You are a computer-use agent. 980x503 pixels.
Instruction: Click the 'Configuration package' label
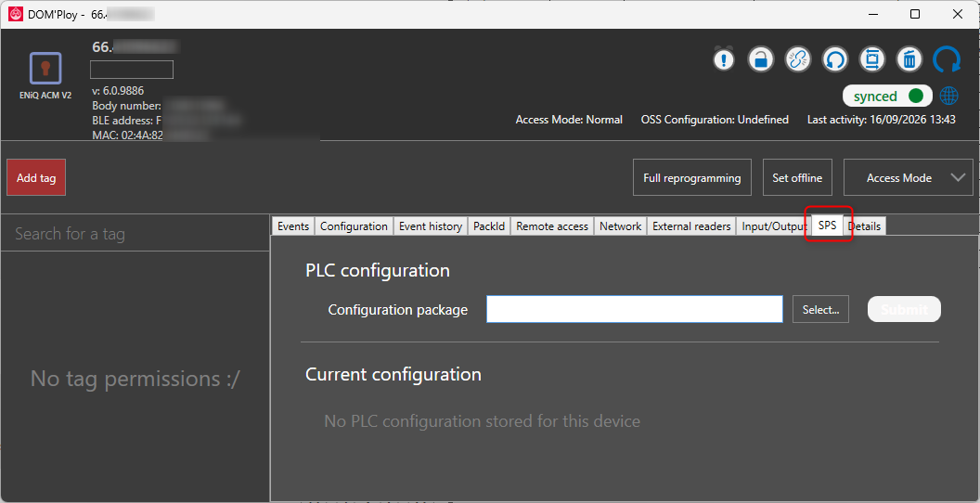(398, 310)
